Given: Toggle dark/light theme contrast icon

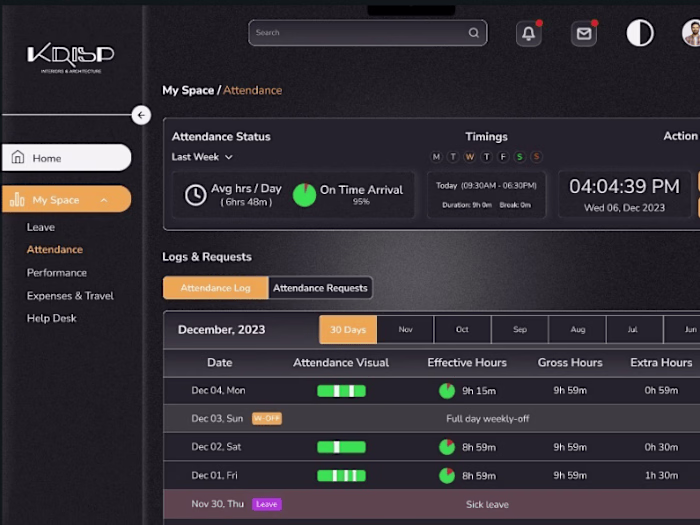Looking at the screenshot, I should click(640, 33).
